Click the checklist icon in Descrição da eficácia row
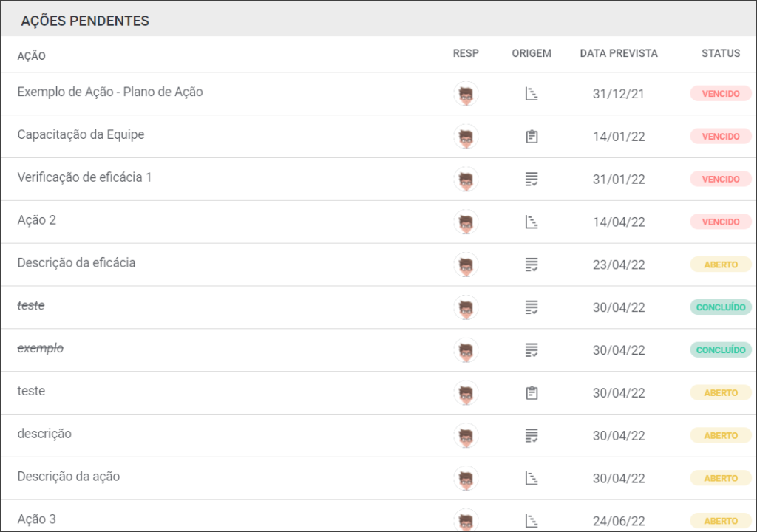This screenshot has height=532, width=757. point(532,265)
